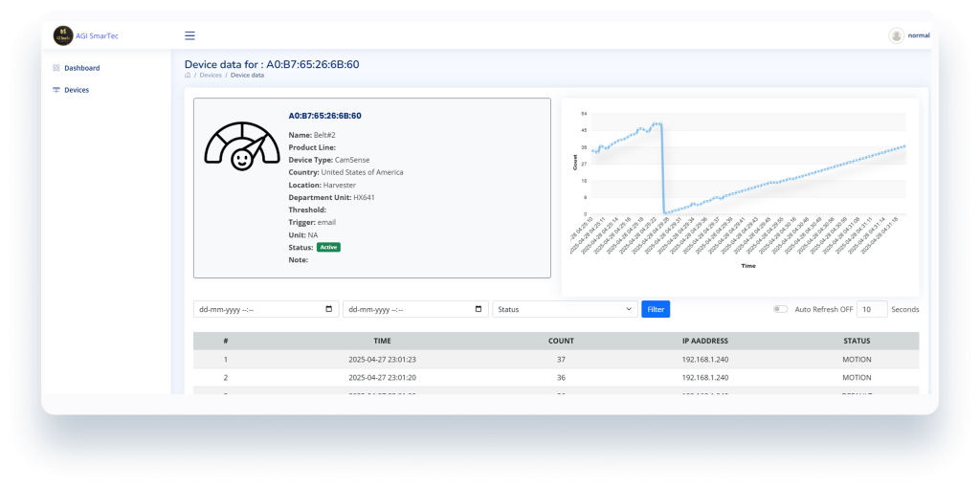
Task: Select time cell 2025-04-27 23:01:20
Action: [383, 378]
